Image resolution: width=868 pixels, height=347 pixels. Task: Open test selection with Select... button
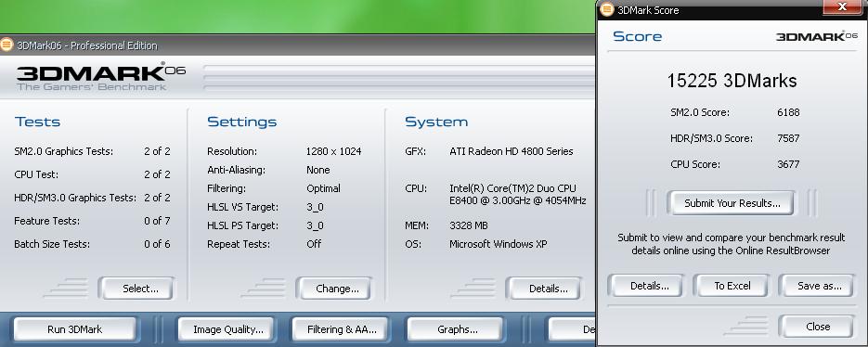136,289
